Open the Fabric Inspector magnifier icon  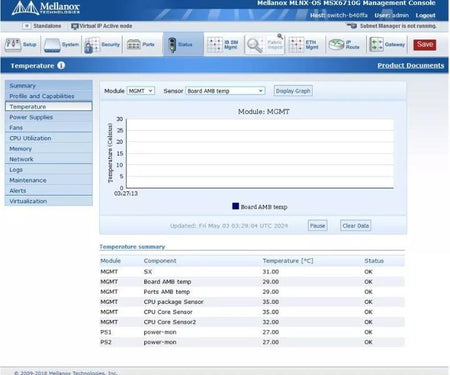pos(255,45)
